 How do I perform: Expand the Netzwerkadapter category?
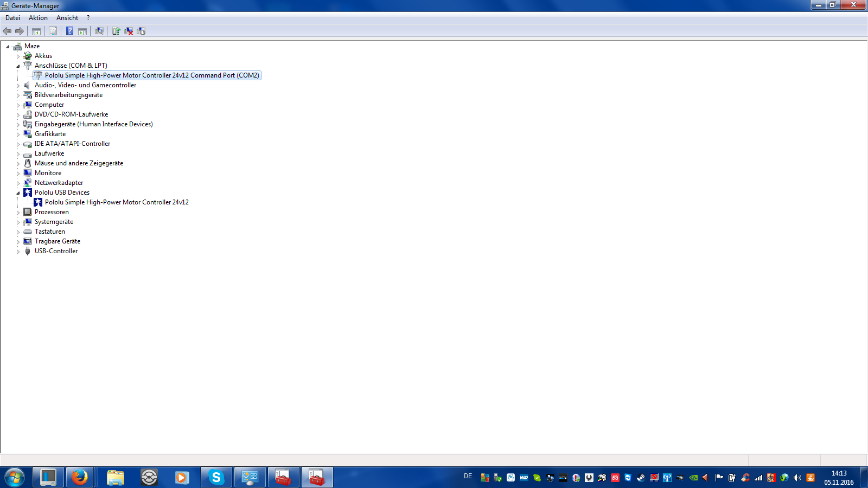tap(18, 183)
